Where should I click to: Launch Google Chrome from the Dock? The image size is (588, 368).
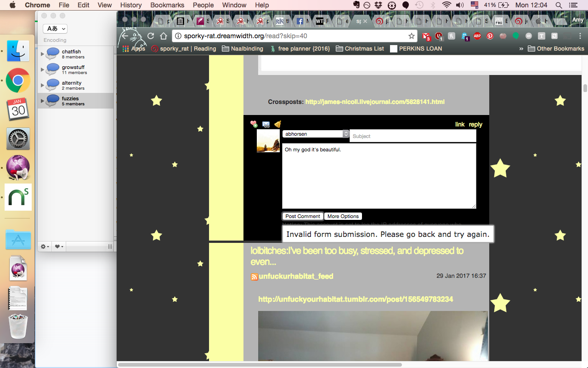point(18,80)
